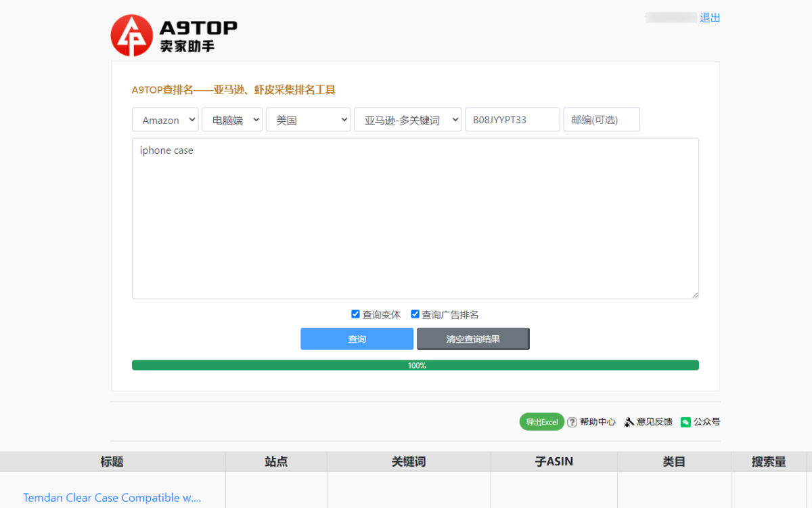Click the feedback pencil icon

click(629, 422)
